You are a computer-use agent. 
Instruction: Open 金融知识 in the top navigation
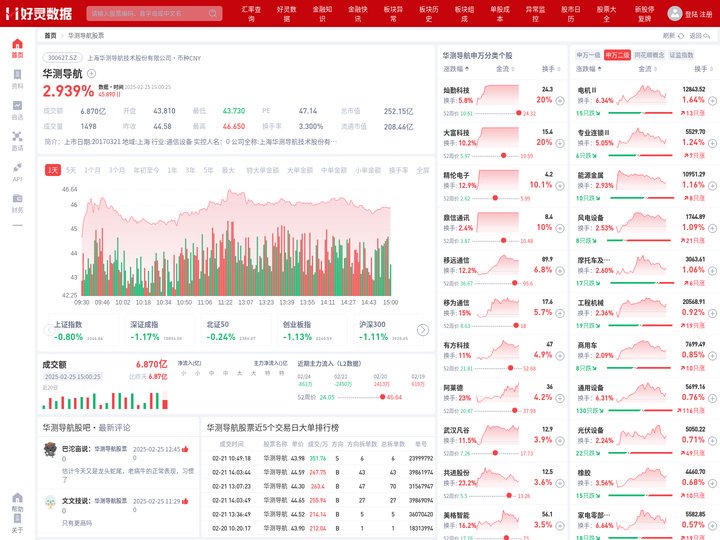pyautogui.click(x=322, y=13)
